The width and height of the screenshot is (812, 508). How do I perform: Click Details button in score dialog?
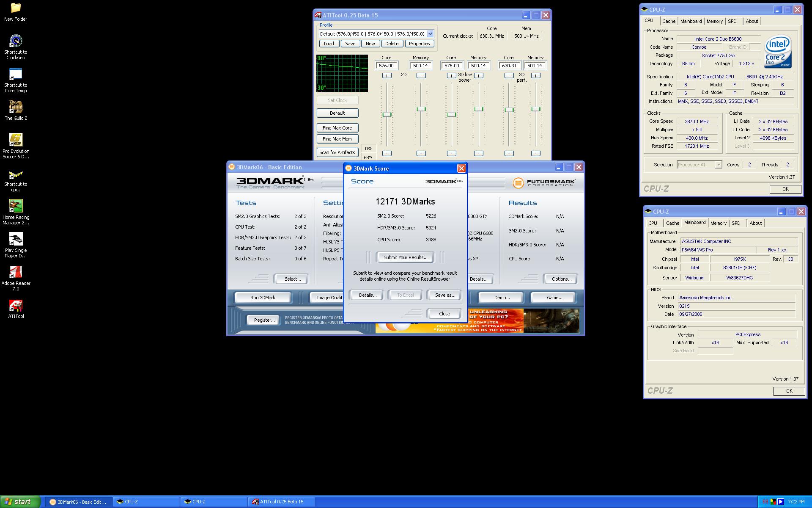[368, 295]
